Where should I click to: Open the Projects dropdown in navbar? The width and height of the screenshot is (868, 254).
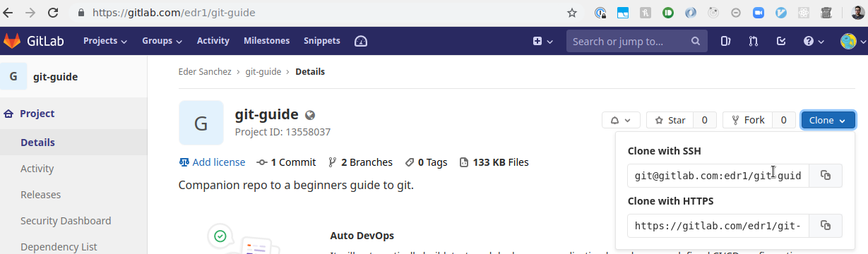pos(105,41)
